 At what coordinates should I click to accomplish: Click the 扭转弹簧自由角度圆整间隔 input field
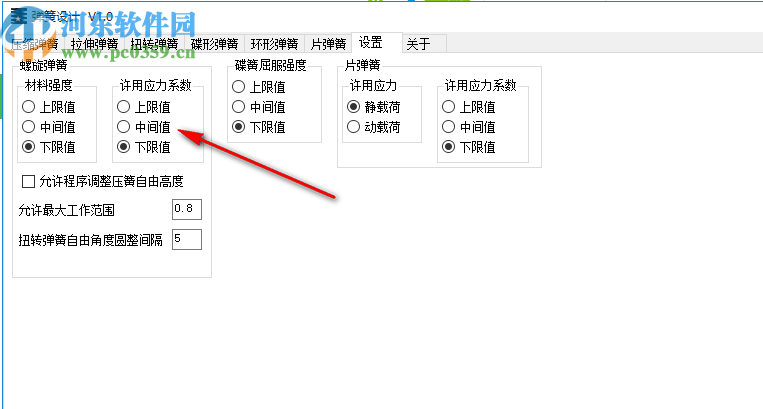pyautogui.click(x=187, y=239)
